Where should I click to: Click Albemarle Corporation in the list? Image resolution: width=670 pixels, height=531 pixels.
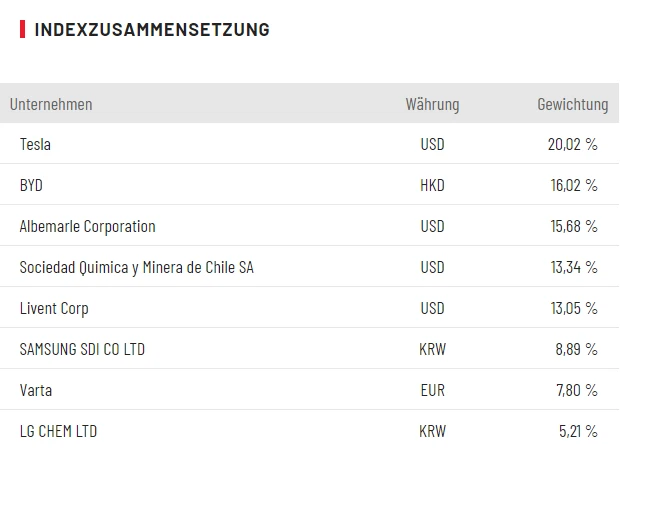[87, 226]
